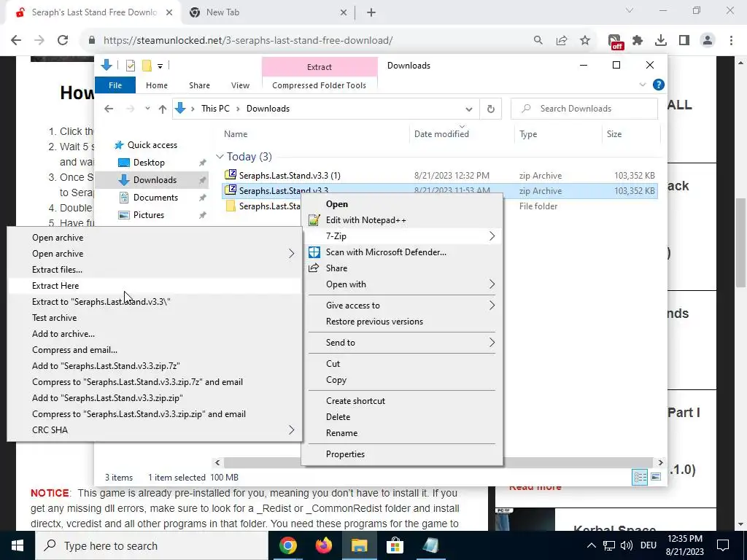Open Microsoft Store from the taskbar

(x=395, y=545)
